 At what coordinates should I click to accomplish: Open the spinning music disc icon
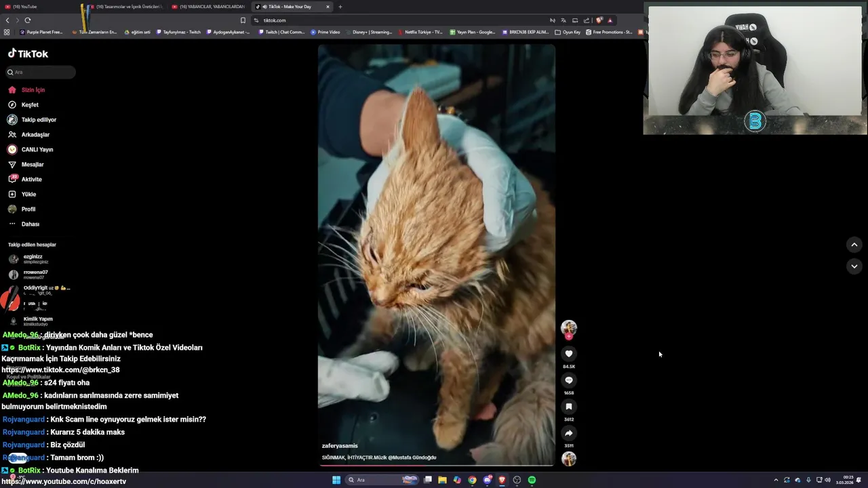point(569,459)
